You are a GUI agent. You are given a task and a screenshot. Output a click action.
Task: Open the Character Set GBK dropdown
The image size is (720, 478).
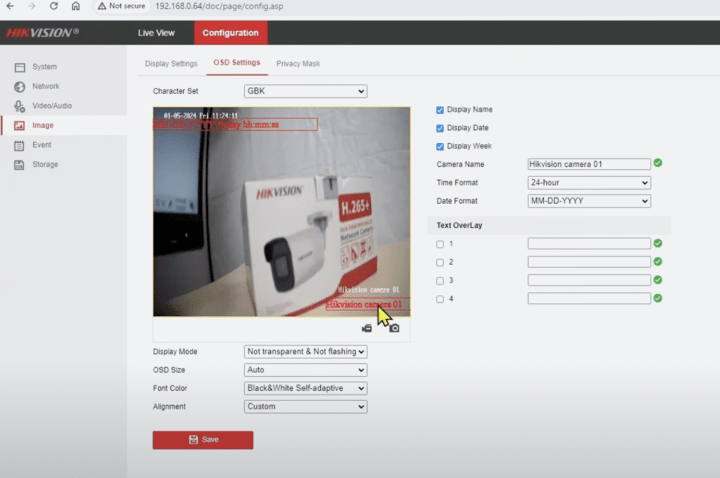click(305, 91)
